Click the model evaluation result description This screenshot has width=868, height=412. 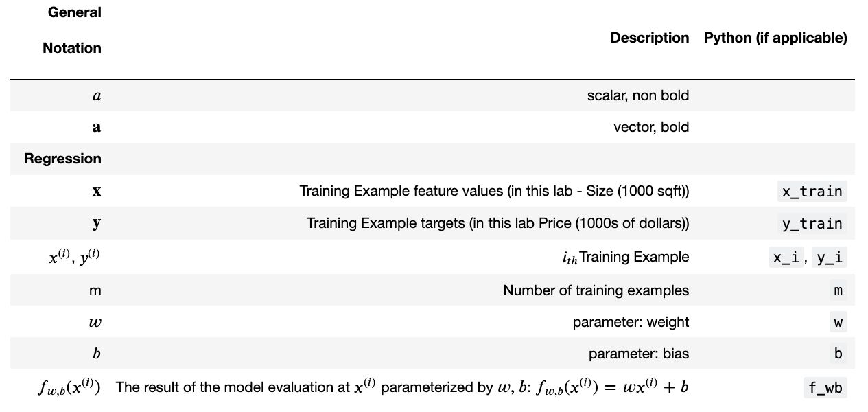point(402,387)
